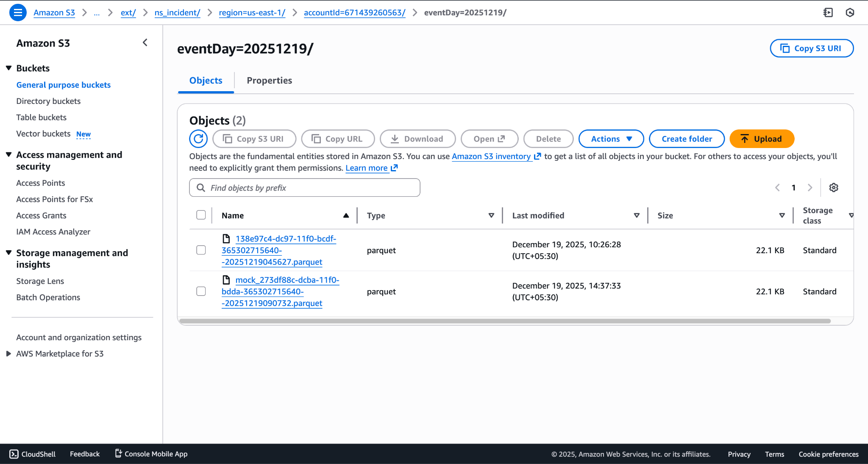Screen dimensions: 868x464
Task: Navigate to ns_incident/ breadcrumb
Action: click(177, 12)
